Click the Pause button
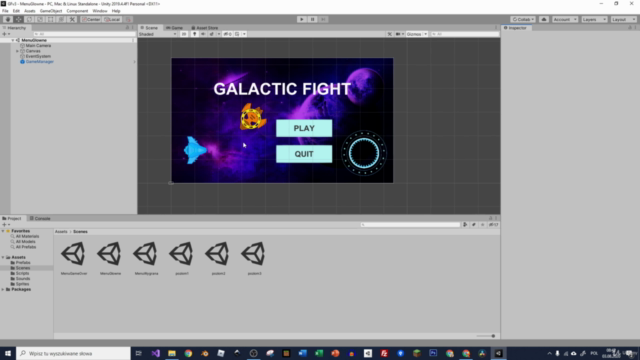The height and width of the screenshot is (360, 640). pyautogui.click(x=312, y=19)
